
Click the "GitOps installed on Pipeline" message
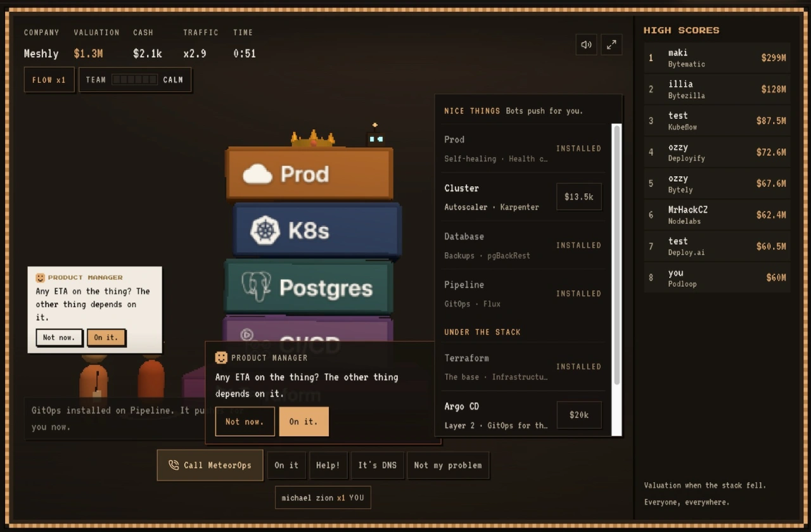coord(114,418)
